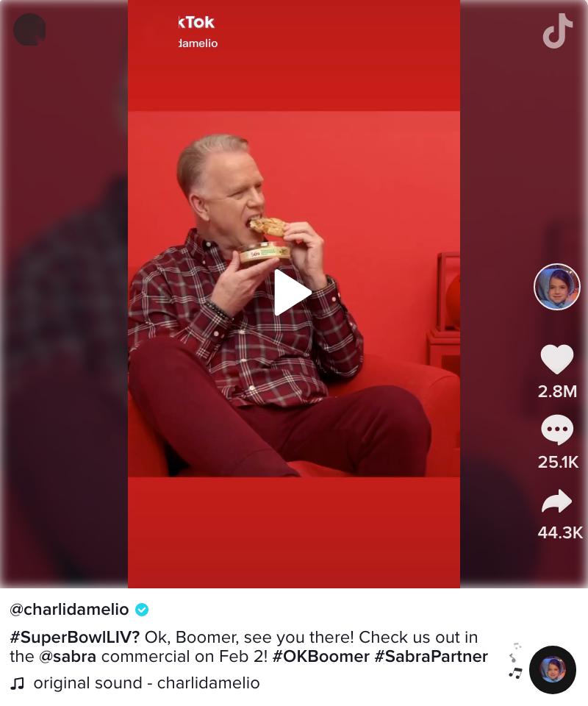588x706 pixels.
Task: Click the 25.1K comments count
Action: [558, 462]
